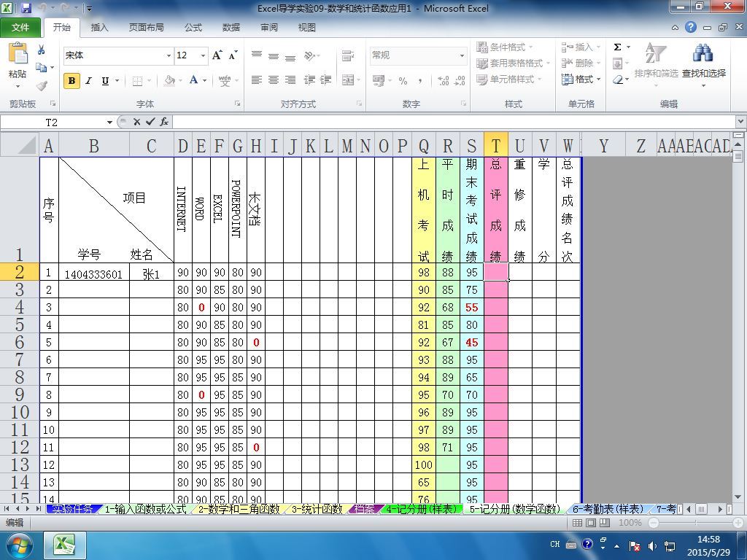
Task: Click the decrease decimal icon
Action: click(460, 80)
